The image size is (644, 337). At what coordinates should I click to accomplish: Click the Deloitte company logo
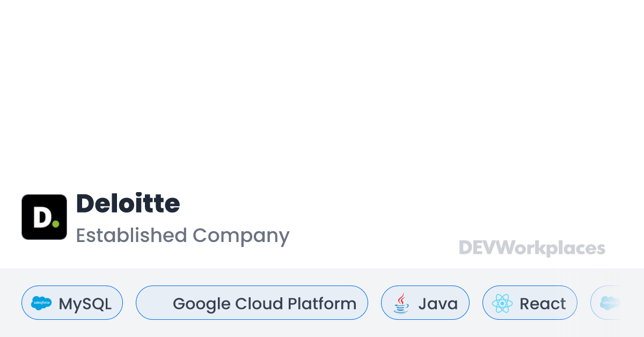click(44, 217)
